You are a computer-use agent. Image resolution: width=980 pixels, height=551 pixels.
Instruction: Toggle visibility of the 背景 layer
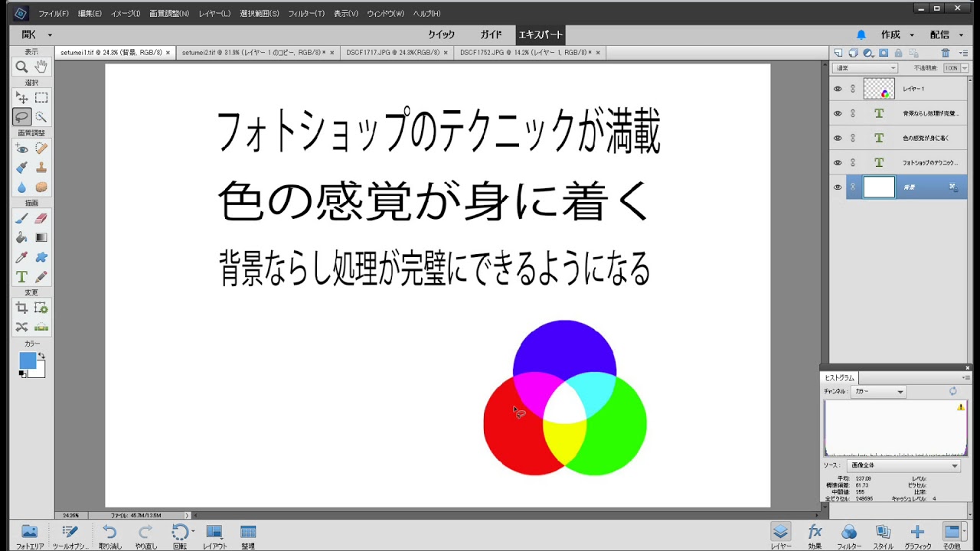(x=838, y=187)
